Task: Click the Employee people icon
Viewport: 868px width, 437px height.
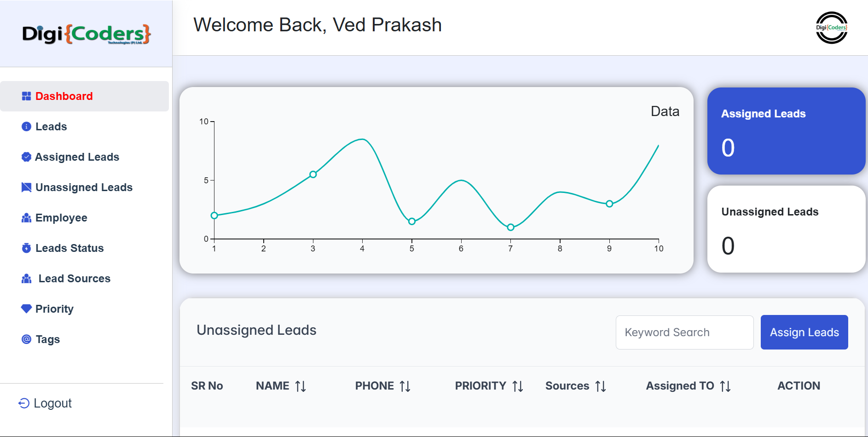Action: coord(26,218)
